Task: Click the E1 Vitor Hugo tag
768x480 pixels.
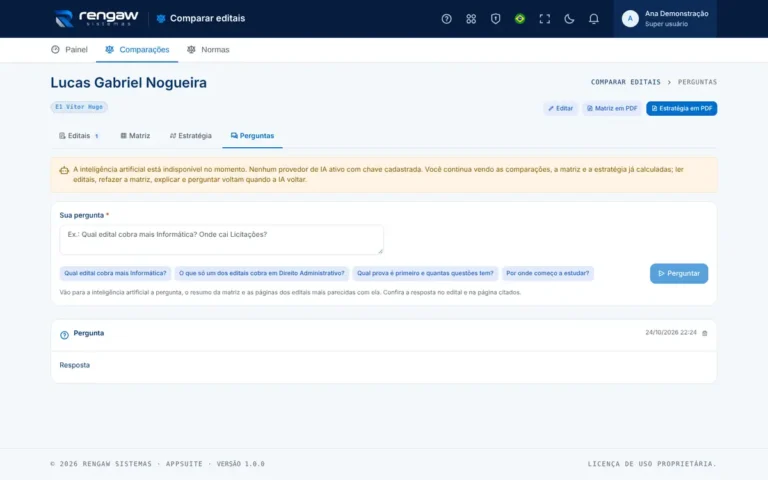Action: coord(79,107)
